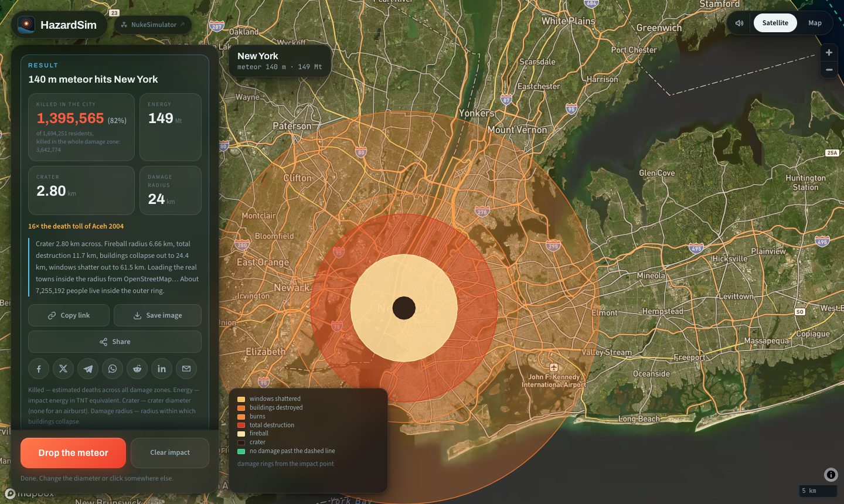Switch to Satellite view
Screen dimensions: 844x504
coord(775,23)
